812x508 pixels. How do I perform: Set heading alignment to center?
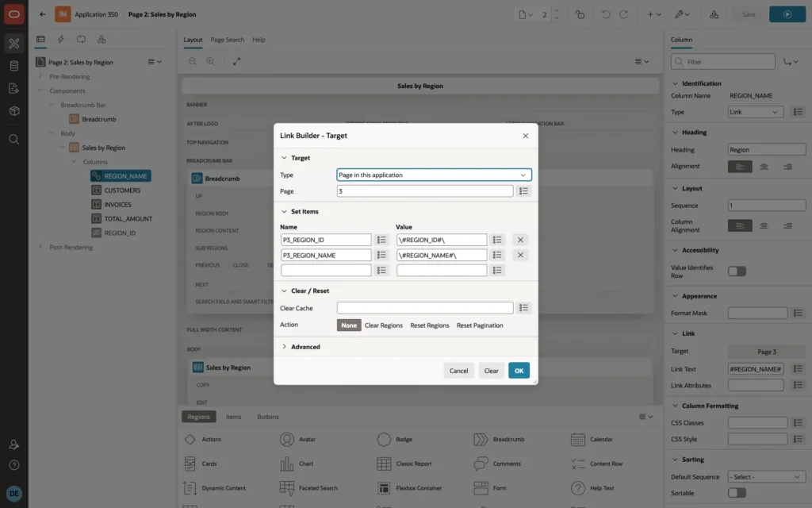click(x=764, y=167)
